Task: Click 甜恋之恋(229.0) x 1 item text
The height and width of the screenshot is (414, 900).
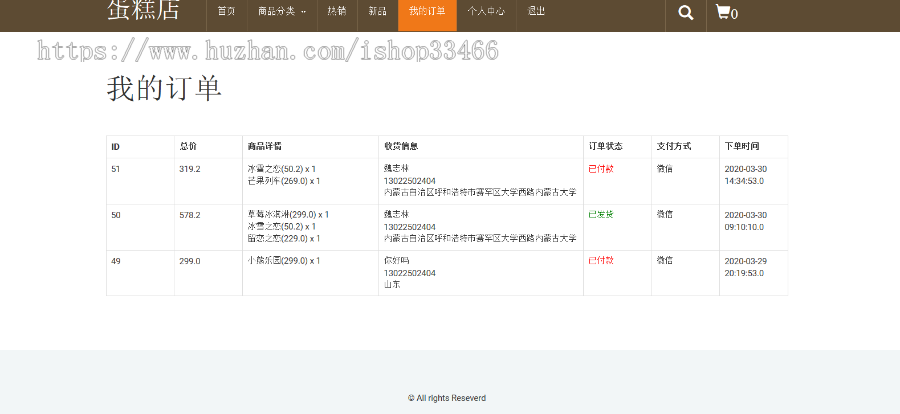Action: pos(284,238)
